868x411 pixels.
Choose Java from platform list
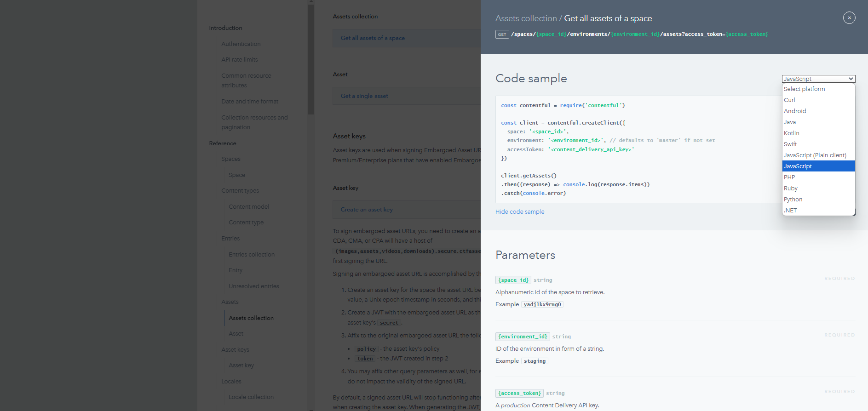click(818, 122)
